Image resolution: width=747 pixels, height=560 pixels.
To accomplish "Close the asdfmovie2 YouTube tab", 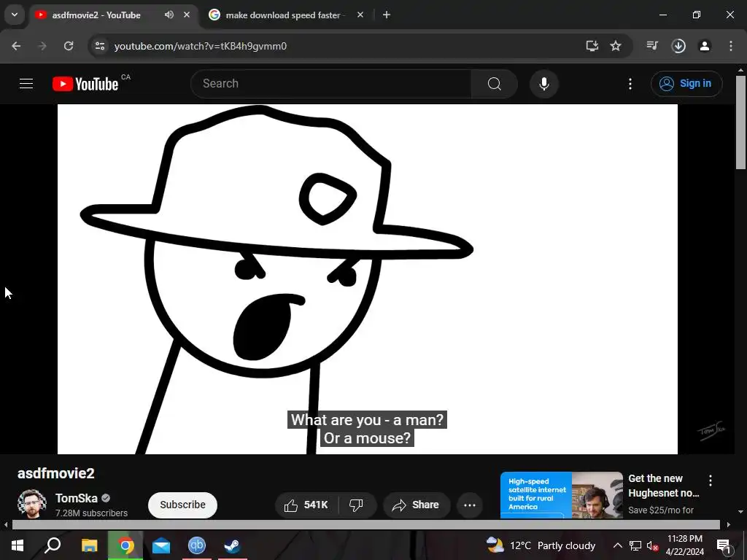I will [187, 15].
